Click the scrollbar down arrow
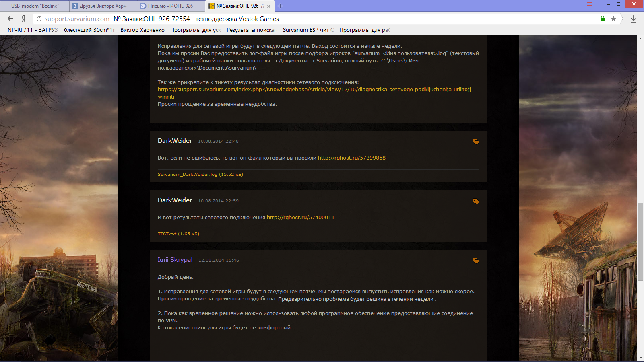The image size is (644, 362). pos(640,358)
